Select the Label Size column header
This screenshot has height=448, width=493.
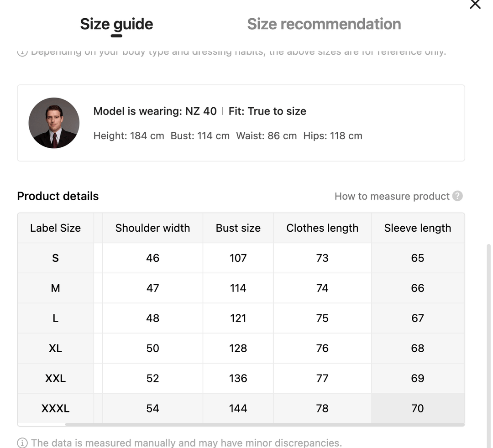coord(55,228)
